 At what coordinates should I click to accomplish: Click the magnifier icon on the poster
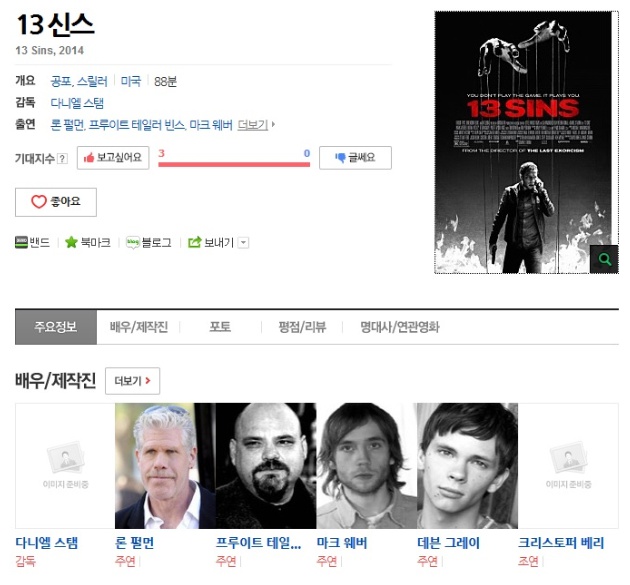coord(604,259)
